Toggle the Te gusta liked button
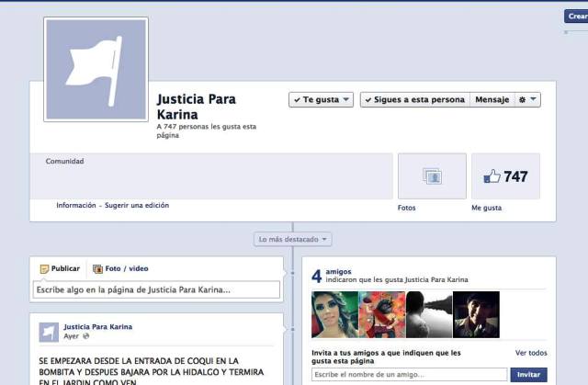The width and height of the screenshot is (588, 385). [x=321, y=100]
